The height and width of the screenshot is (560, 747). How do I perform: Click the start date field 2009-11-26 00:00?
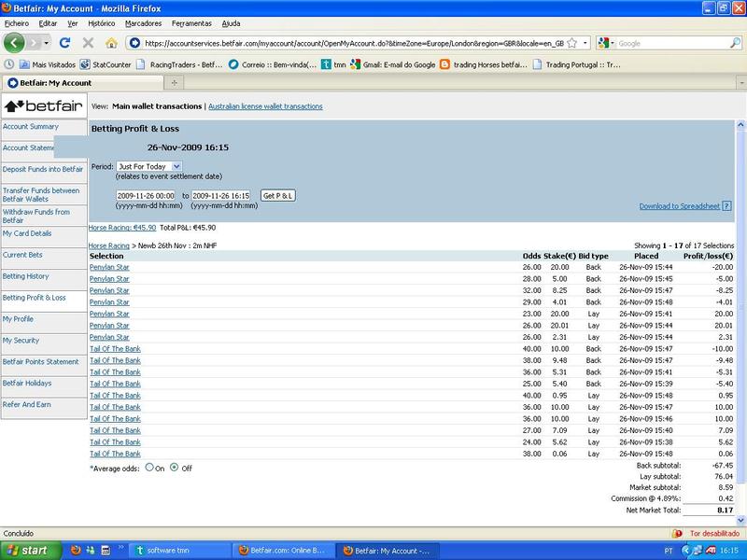click(146, 196)
